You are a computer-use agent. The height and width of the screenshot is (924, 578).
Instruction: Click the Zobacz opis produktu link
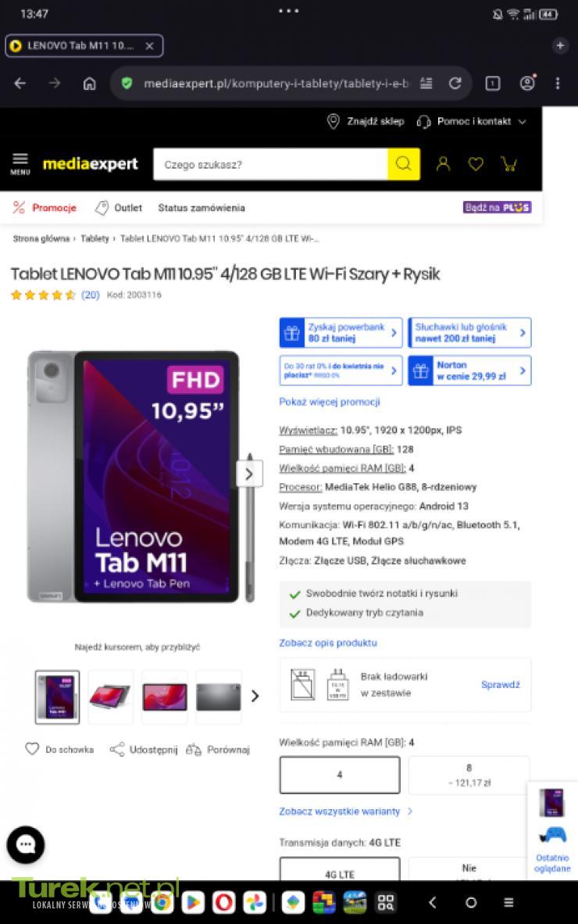[x=328, y=643]
